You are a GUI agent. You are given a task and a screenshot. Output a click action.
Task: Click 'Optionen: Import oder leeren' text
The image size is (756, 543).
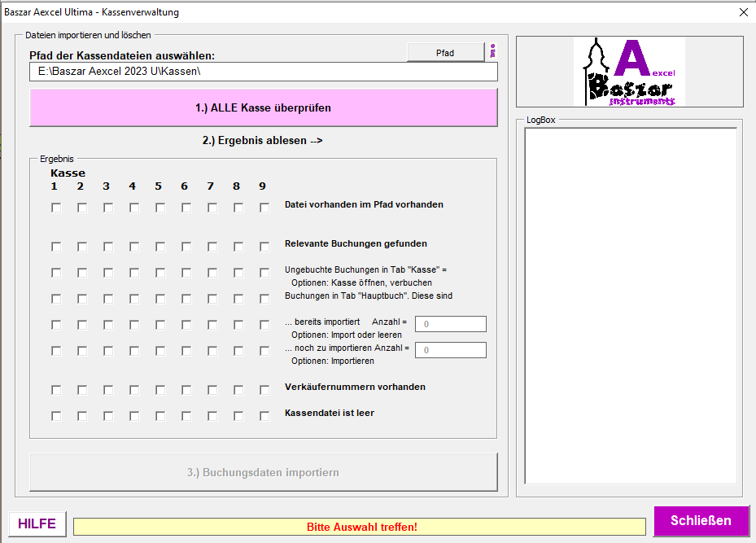[x=347, y=335]
